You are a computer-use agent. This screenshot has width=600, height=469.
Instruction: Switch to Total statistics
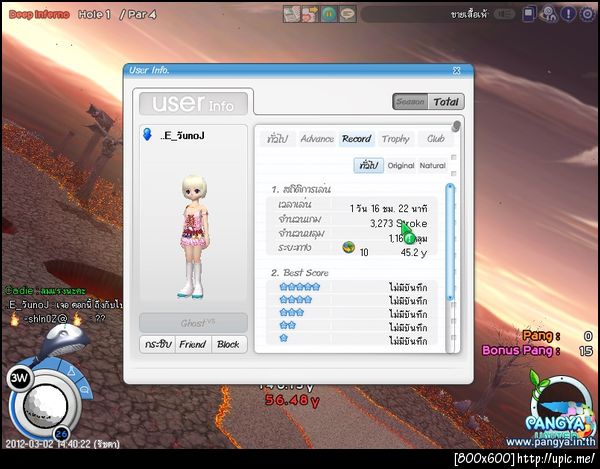[x=446, y=102]
